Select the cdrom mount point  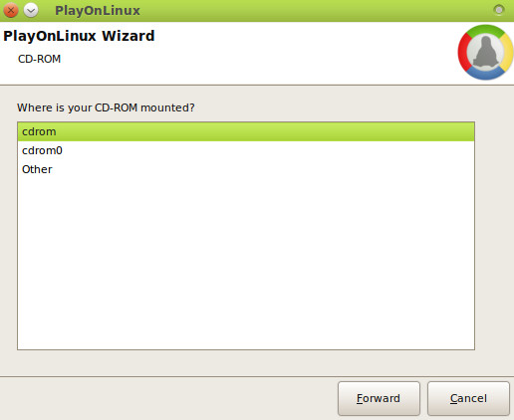pyautogui.click(x=246, y=131)
